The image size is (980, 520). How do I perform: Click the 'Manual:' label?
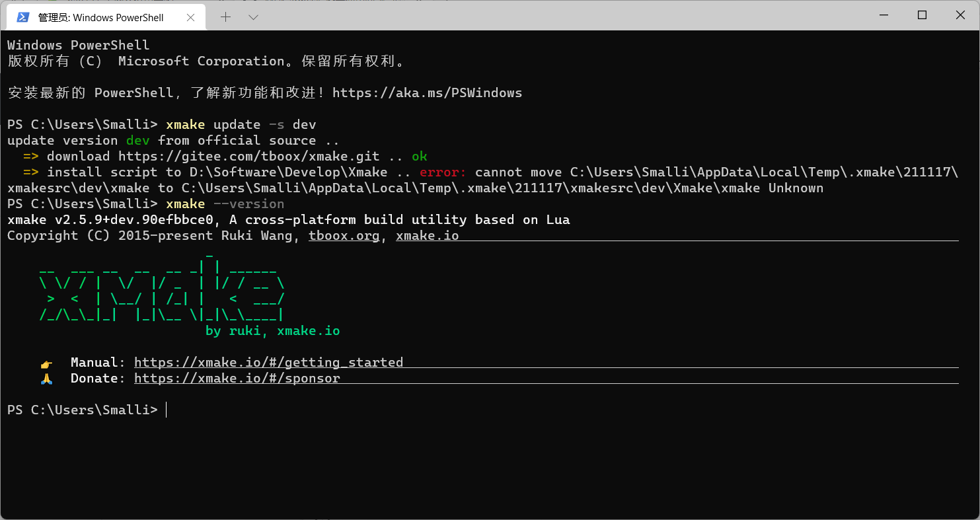click(x=98, y=363)
